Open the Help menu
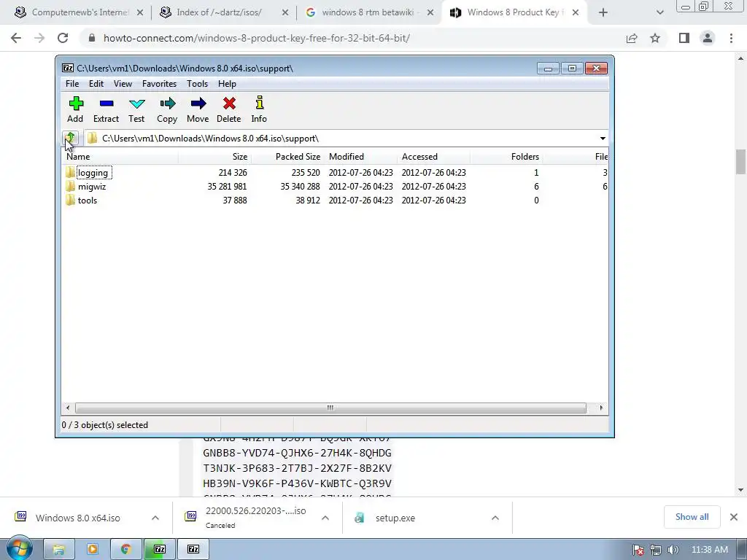This screenshot has height=560, width=747. click(228, 84)
